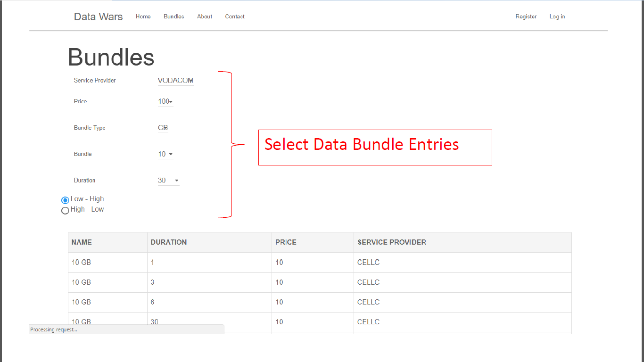
Task: Click the Log in link
Action: coord(557,16)
